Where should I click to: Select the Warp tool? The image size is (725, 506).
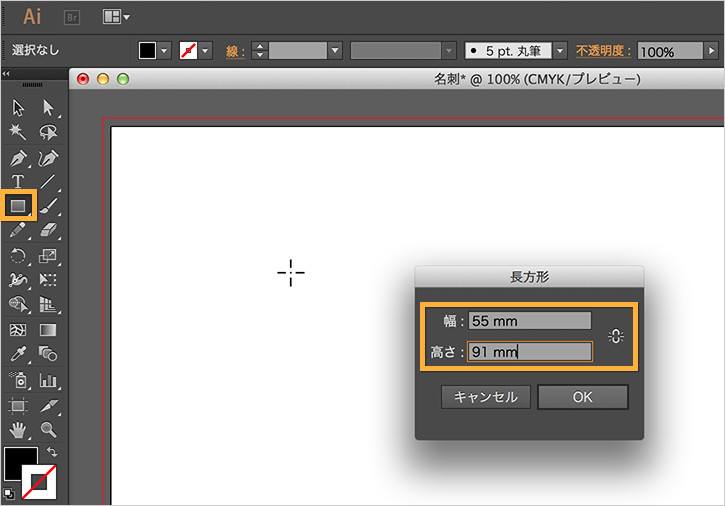pyautogui.click(x=18, y=280)
